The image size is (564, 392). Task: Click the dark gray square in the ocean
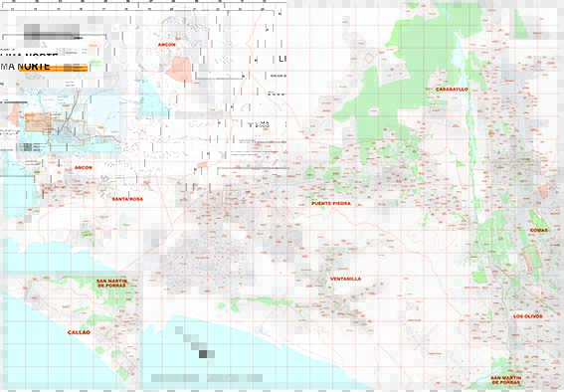pyautogui.click(x=203, y=354)
